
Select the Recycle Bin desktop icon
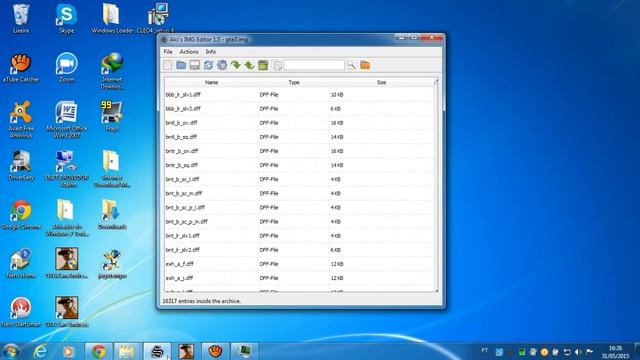click(21, 19)
